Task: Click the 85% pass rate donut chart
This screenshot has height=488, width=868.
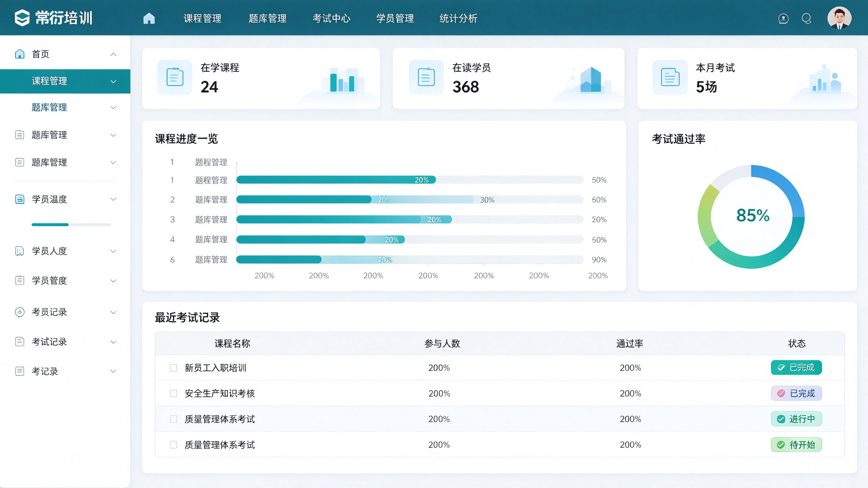Action: tap(751, 217)
